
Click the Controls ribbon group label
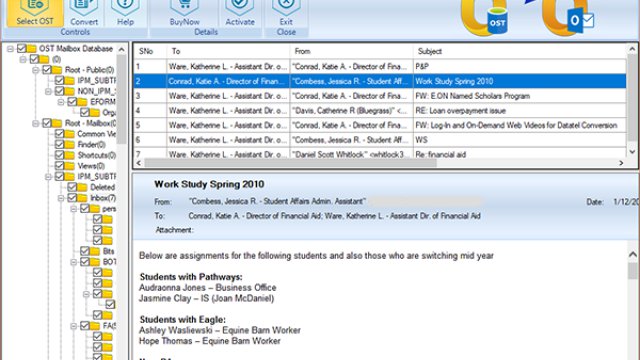75,32
